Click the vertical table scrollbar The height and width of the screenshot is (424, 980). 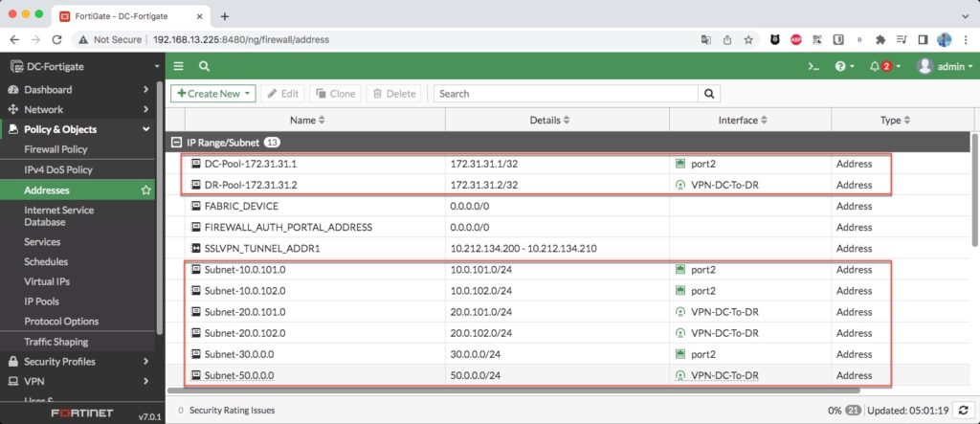[974, 190]
